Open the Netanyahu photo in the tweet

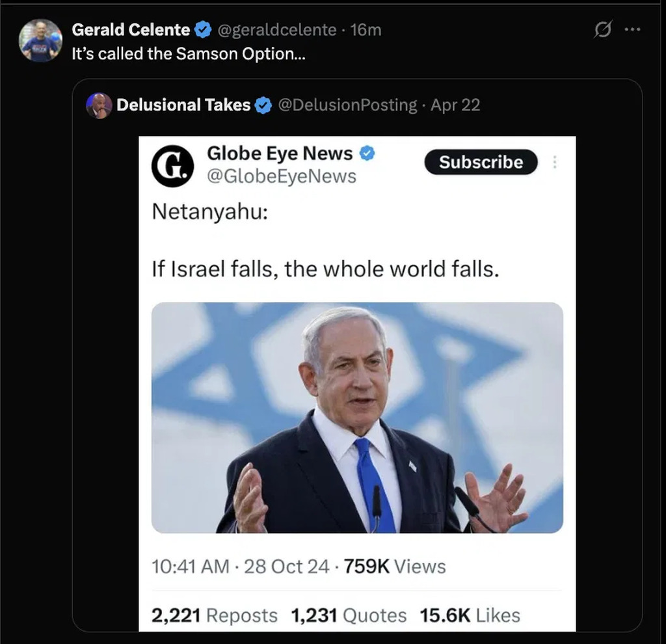click(x=357, y=418)
